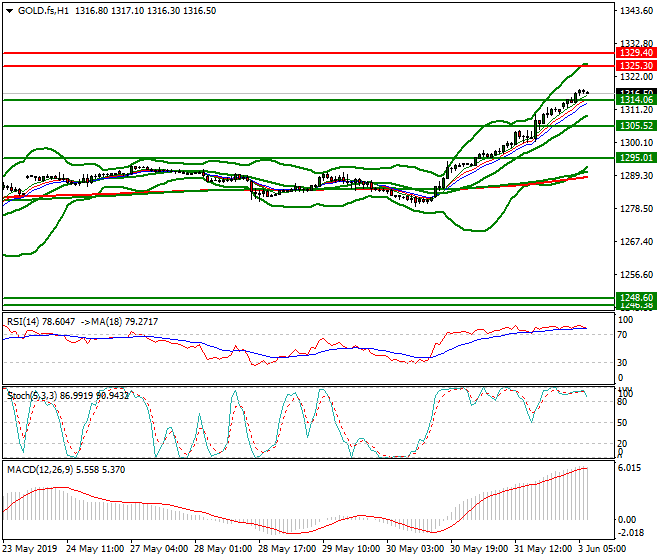Click the 1256.60 price axis value
The width and height of the screenshot is (660, 560).
tap(636, 275)
